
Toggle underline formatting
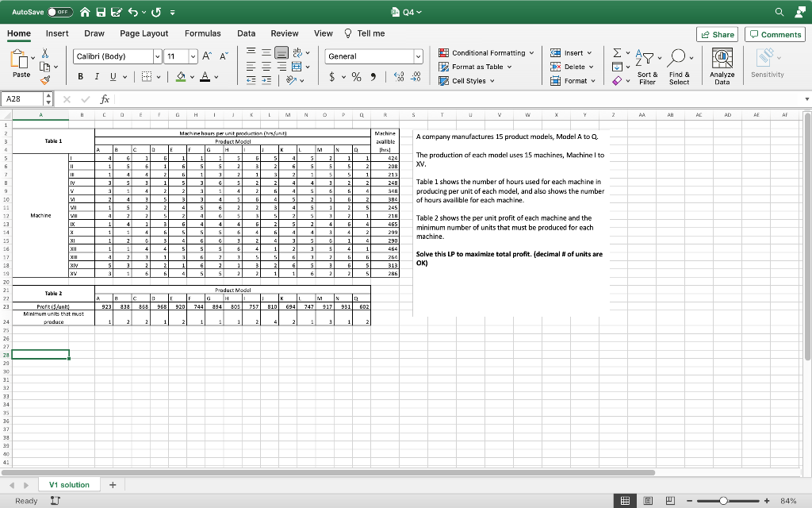112,76
